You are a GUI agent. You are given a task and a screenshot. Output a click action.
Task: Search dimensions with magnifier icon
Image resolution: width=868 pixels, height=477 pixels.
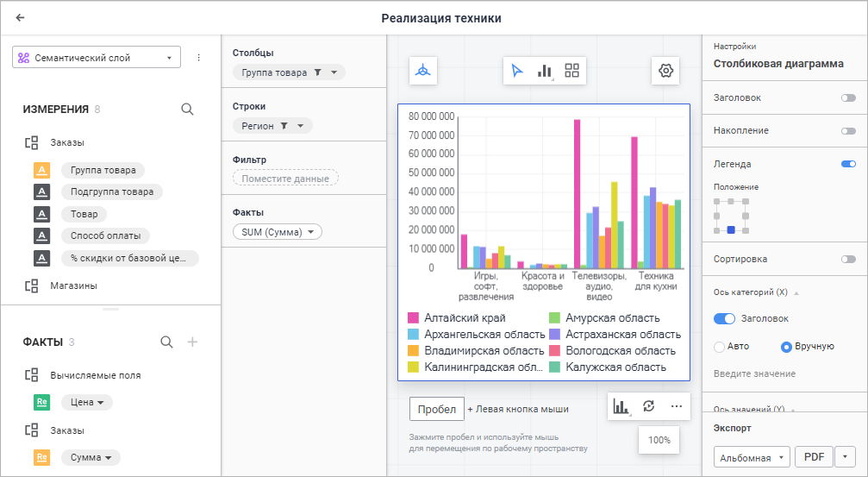click(187, 110)
